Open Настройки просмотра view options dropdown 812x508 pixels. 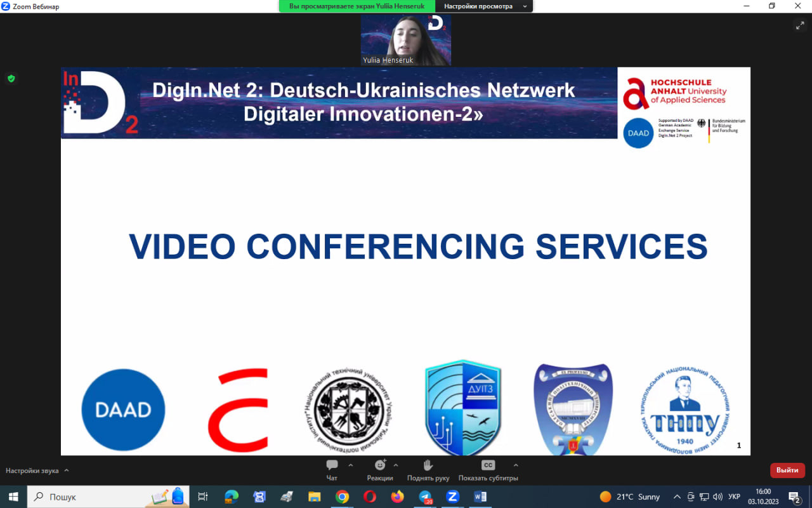coord(485,6)
